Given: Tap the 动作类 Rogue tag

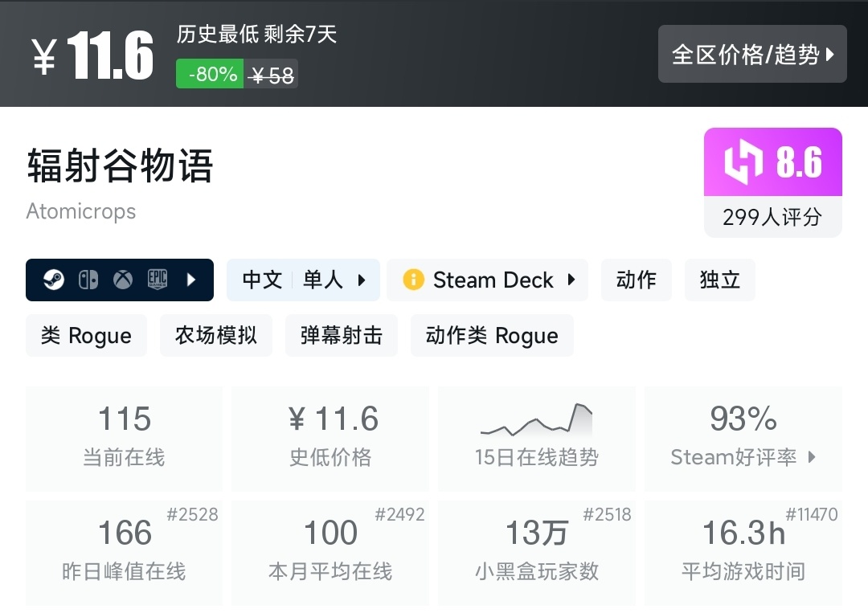Looking at the screenshot, I should pos(492,335).
